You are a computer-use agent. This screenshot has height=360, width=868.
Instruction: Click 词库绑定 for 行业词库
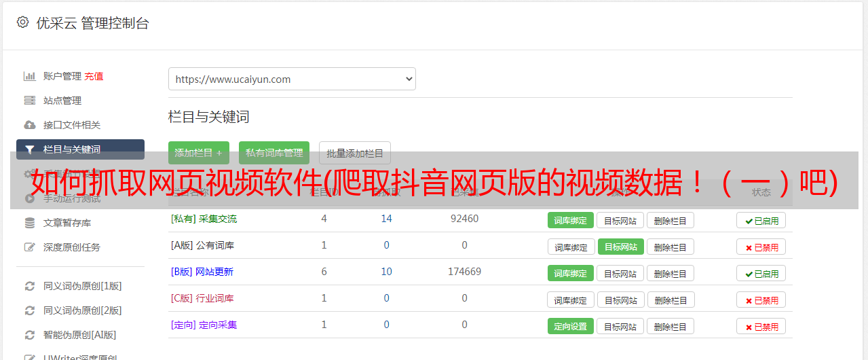571,300
